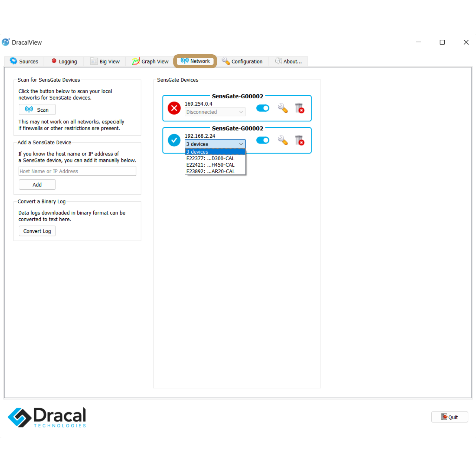Click the Dracal Technologies logo
Screen dimensions: 476x476
coord(47,417)
